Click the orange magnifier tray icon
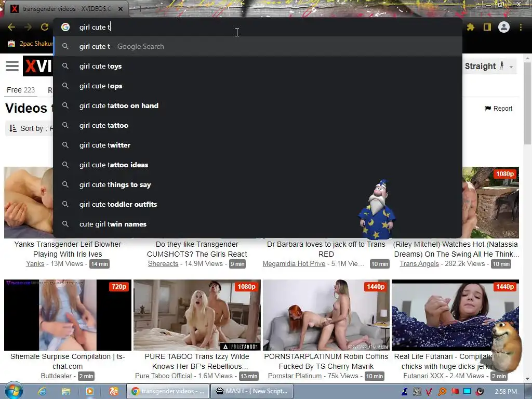Image resolution: width=532 pixels, height=399 pixels. (442, 392)
